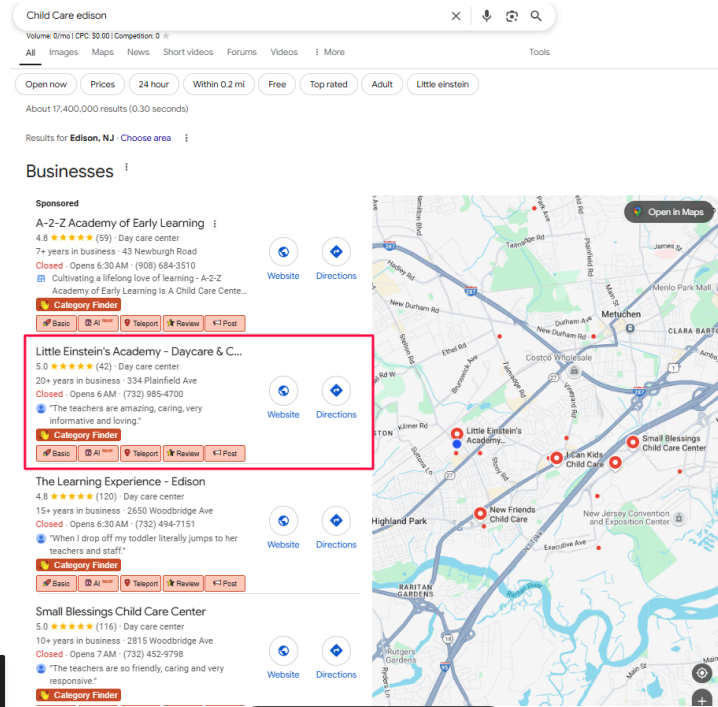Click AI button under The Learning Experience
Viewport: 718px width, 707px height.
(x=98, y=583)
